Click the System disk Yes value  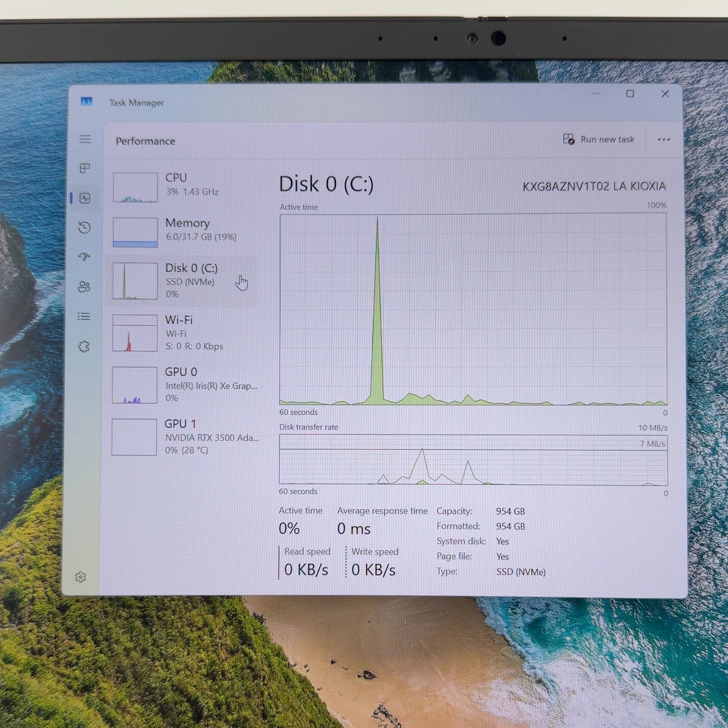tap(502, 542)
